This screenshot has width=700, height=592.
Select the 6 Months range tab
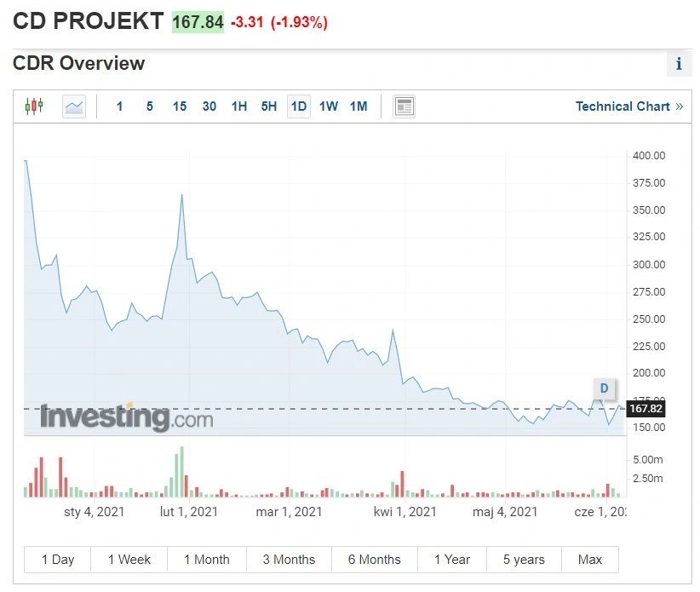[x=375, y=560]
